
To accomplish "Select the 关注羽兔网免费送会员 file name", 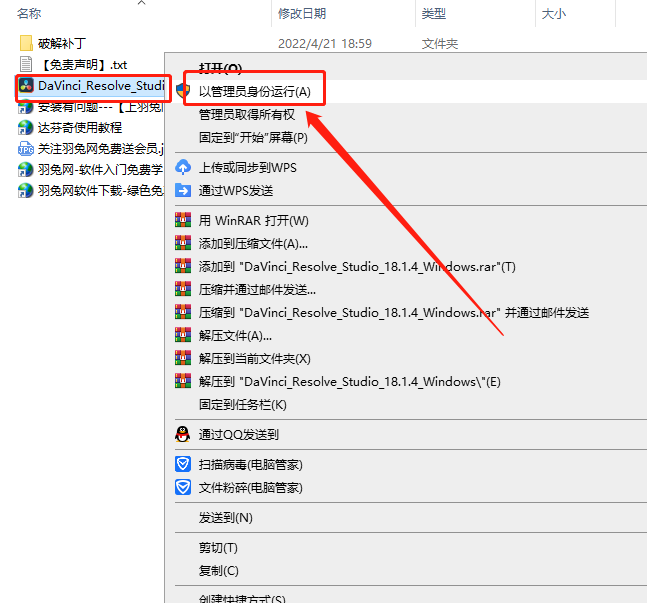I will (101, 149).
